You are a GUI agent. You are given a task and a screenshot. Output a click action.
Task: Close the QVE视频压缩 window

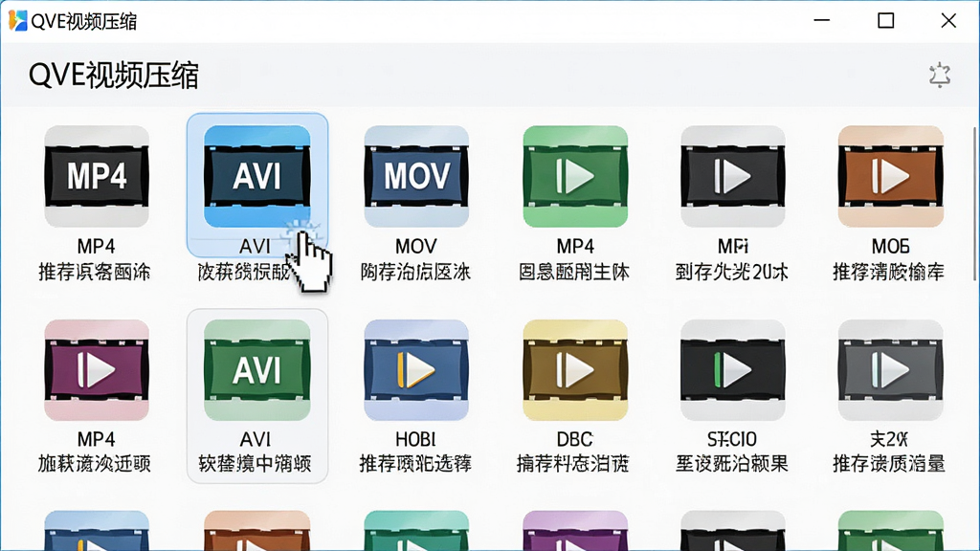coord(948,21)
